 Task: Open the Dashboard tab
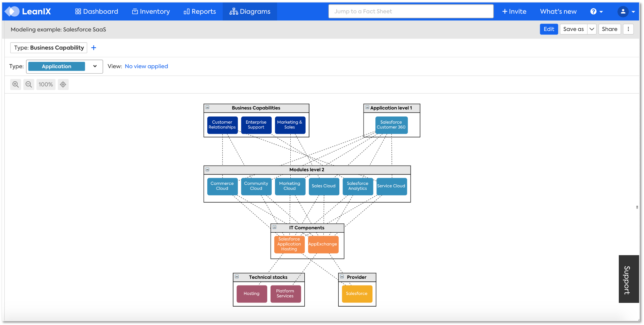pos(97,12)
